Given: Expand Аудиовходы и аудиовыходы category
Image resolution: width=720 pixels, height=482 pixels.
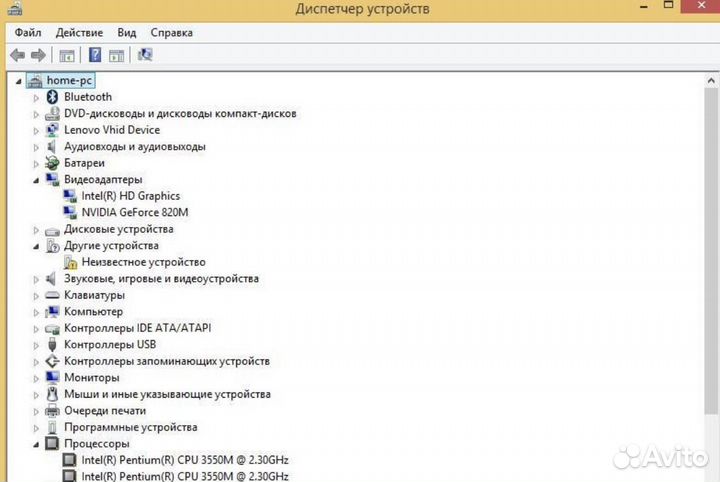Looking at the screenshot, I should coord(36,147).
